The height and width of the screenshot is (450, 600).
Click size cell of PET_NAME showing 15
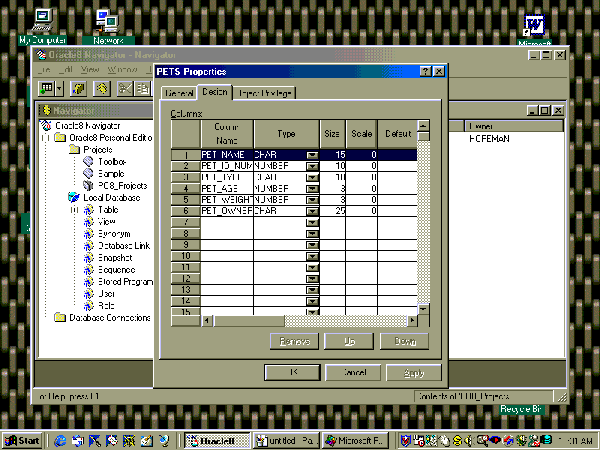(333, 155)
